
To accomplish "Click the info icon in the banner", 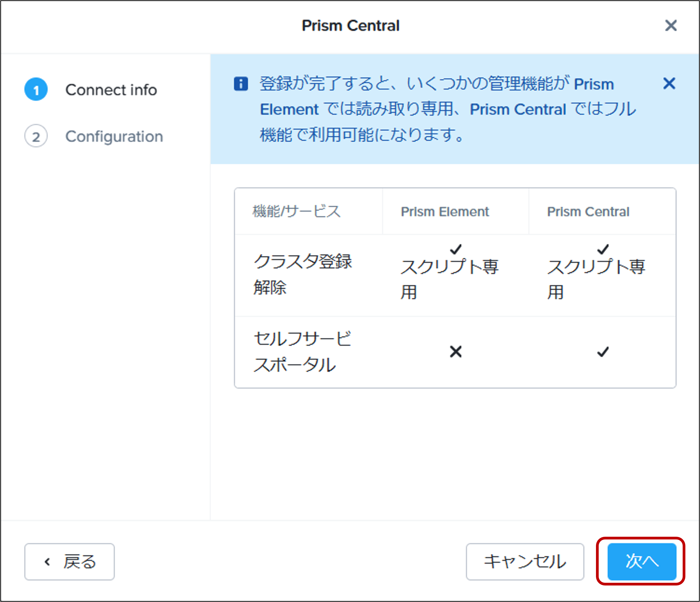I will pyautogui.click(x=241, y=84).
